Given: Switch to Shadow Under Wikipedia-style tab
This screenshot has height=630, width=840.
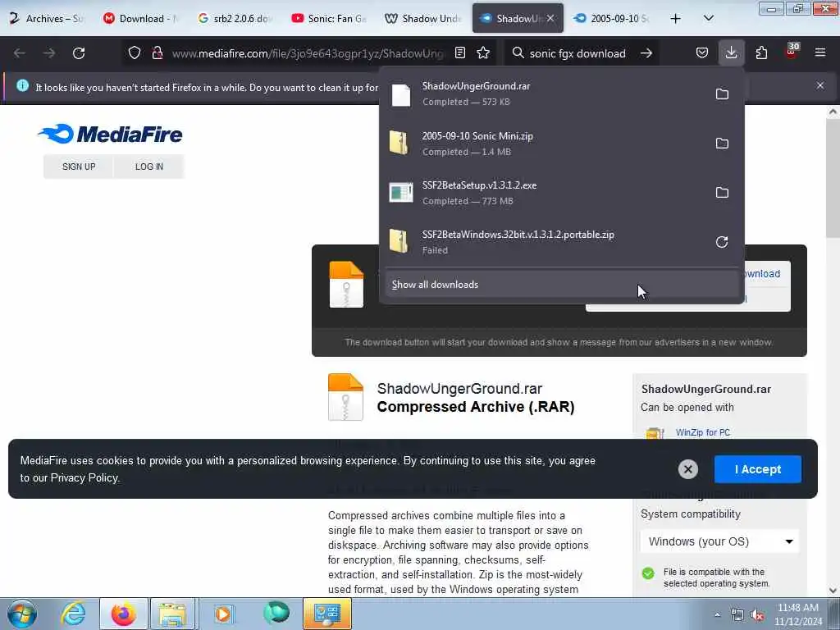Looking at the screenshot, I should [x=423, y=19].
